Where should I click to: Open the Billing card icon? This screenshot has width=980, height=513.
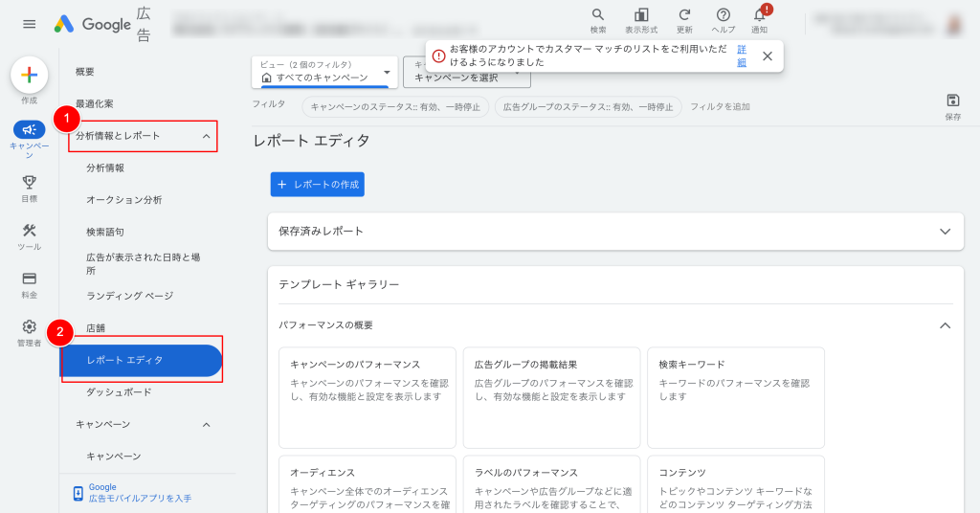(x=29, y=279)
